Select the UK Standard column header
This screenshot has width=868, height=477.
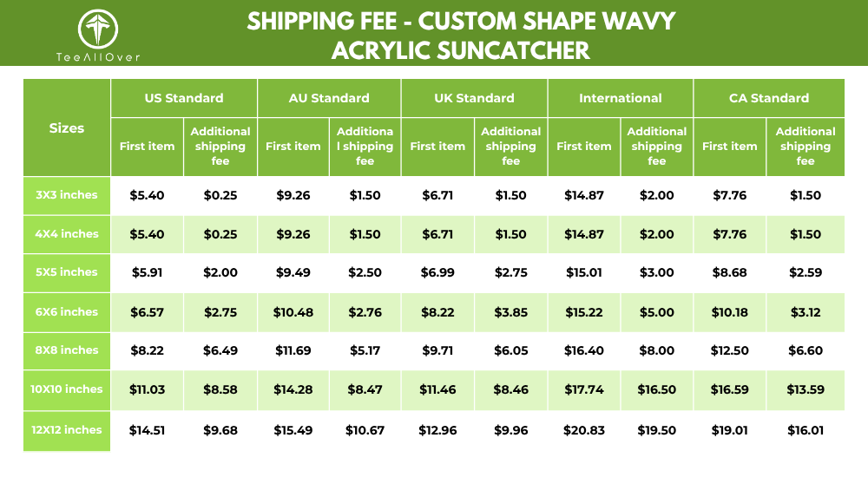(474, 98)
